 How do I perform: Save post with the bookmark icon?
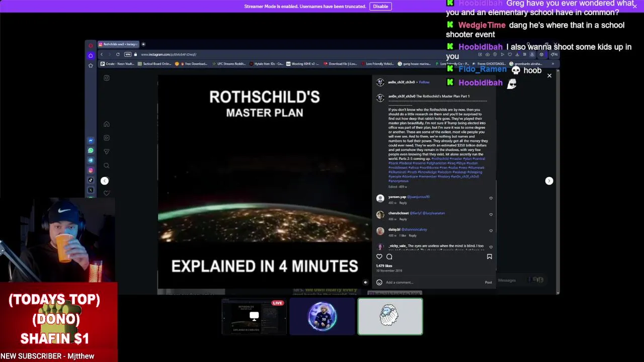coord(489,256)
